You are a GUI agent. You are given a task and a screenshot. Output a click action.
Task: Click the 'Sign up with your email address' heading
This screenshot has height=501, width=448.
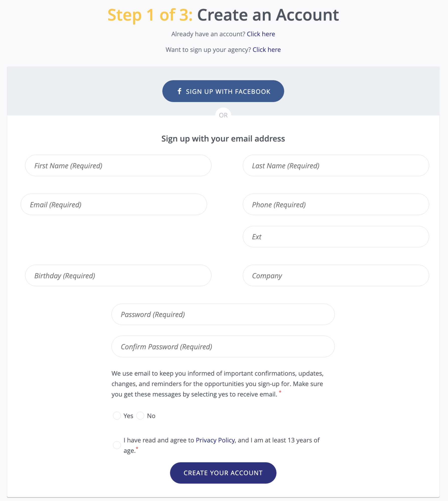point(223,139)
